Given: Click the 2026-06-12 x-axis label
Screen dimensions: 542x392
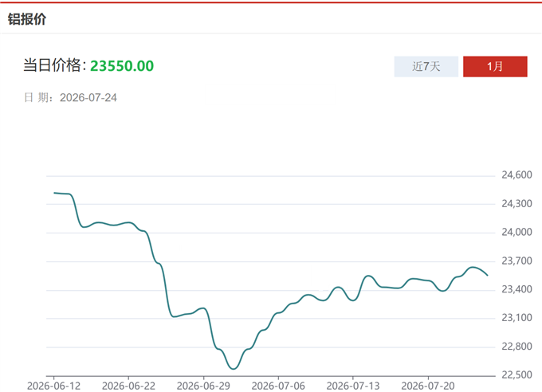Looking at the screenshot, I should [54, 386].
